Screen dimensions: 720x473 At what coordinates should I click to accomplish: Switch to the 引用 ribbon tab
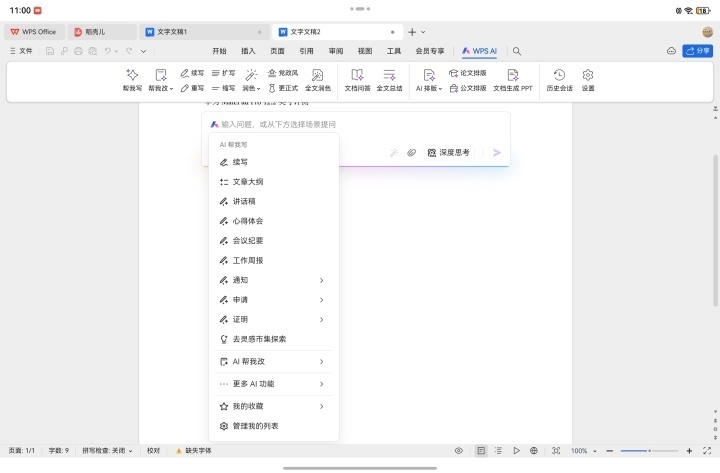click(306, 51)
